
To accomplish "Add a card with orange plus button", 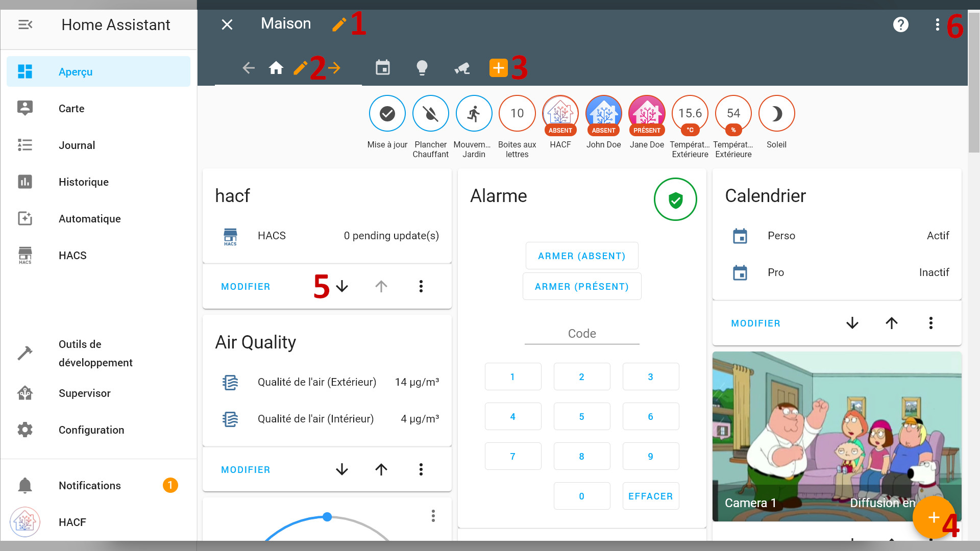I will (934, 517).
